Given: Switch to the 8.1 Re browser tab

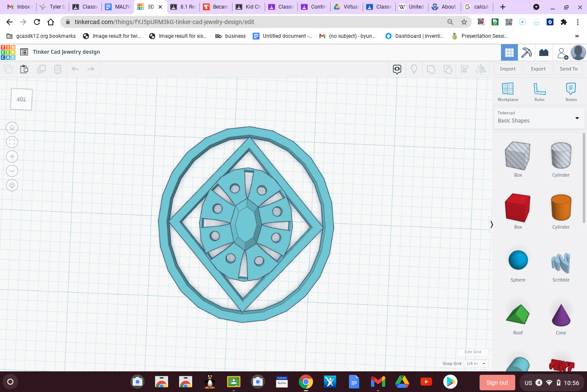Looking at the screenshot, I should [183, 7].
